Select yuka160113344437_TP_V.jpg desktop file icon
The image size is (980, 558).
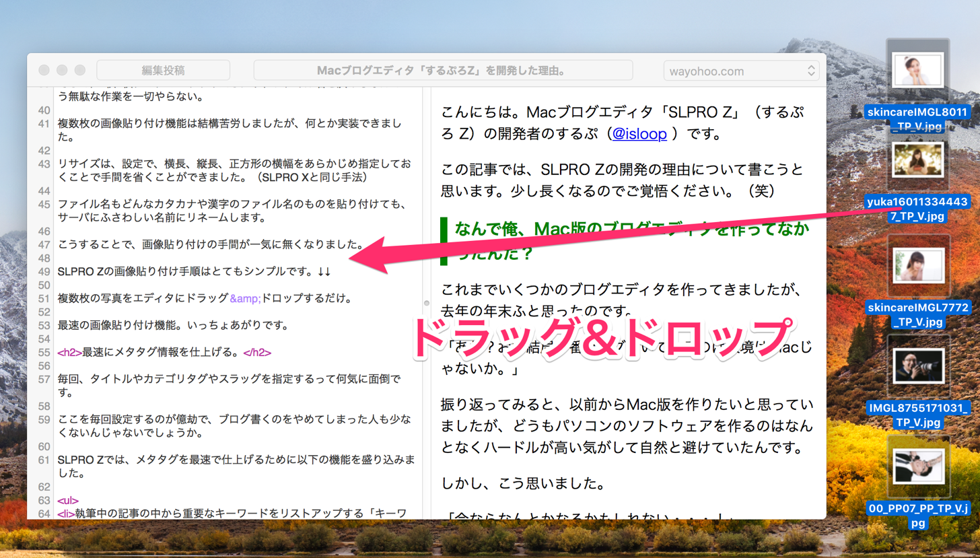coord(917,160)
